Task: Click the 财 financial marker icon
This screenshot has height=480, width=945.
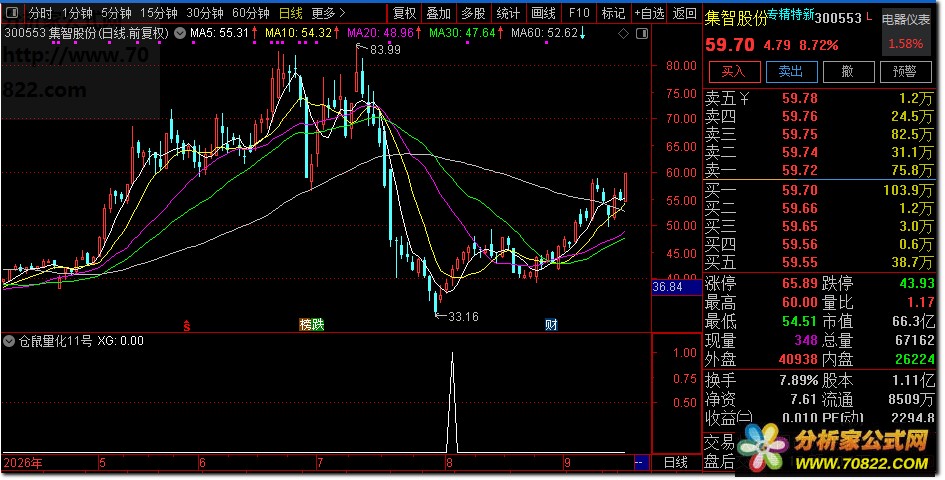Action: point(551,325)
